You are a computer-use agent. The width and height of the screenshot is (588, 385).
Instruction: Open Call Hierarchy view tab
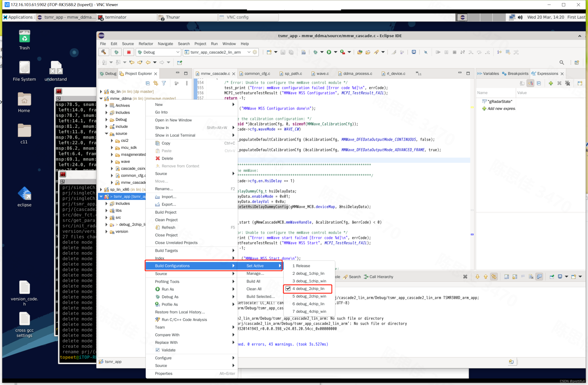click(x=378, y=277)
